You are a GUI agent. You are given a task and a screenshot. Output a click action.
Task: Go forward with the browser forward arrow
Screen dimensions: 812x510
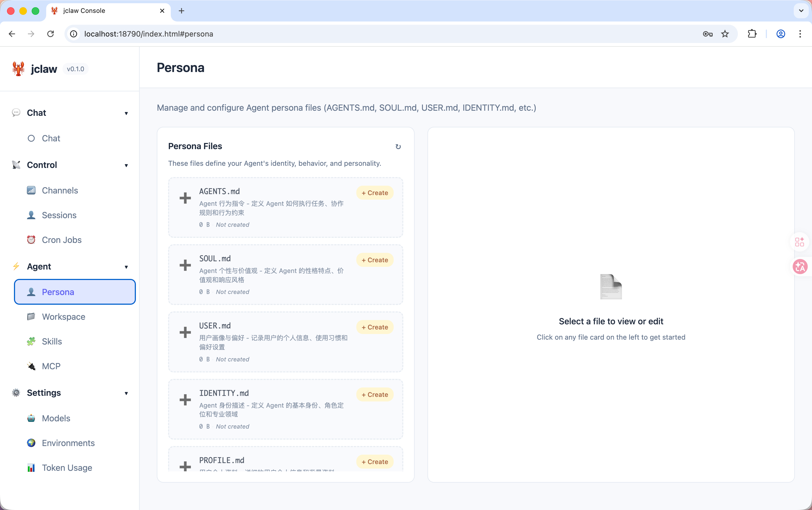point(31,34)
